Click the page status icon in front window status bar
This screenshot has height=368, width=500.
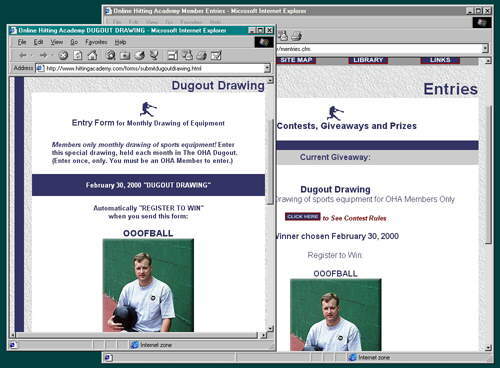(13, 345)
